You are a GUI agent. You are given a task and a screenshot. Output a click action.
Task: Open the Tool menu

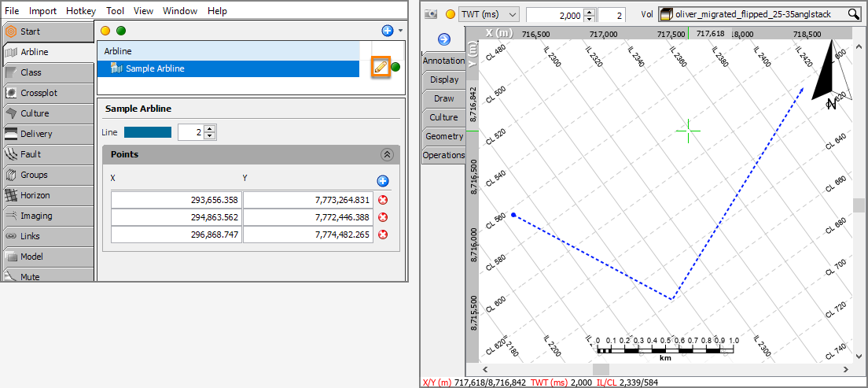click(x=115, y=10)
